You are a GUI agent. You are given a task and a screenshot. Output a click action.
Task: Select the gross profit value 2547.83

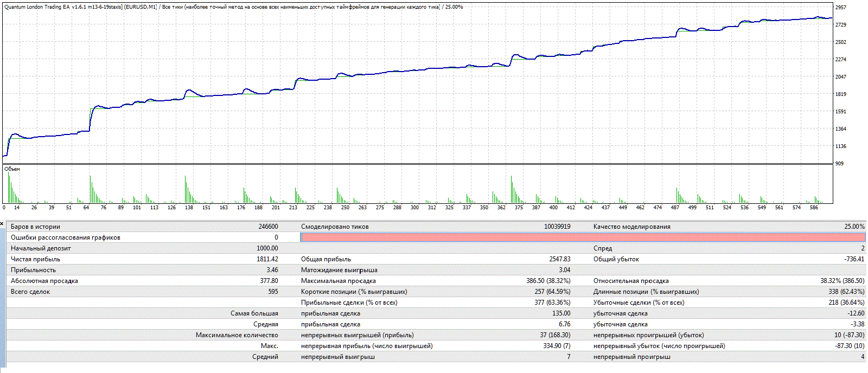point(560,259)
